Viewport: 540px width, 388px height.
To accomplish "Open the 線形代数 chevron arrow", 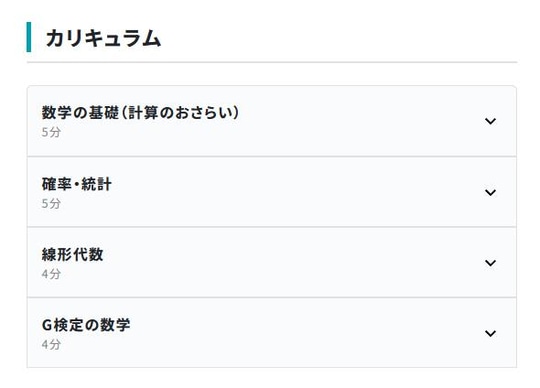I will click(x=490, y=263).
